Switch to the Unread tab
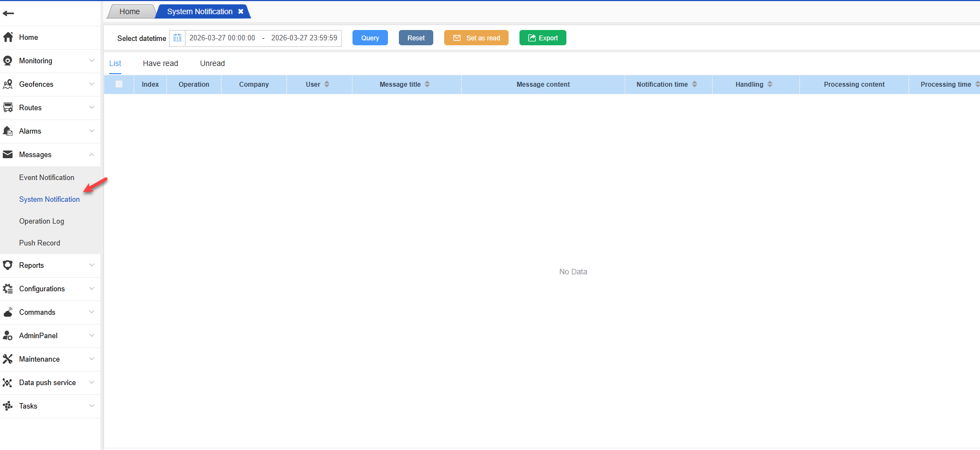980x450 pixels. click(212, 63)
